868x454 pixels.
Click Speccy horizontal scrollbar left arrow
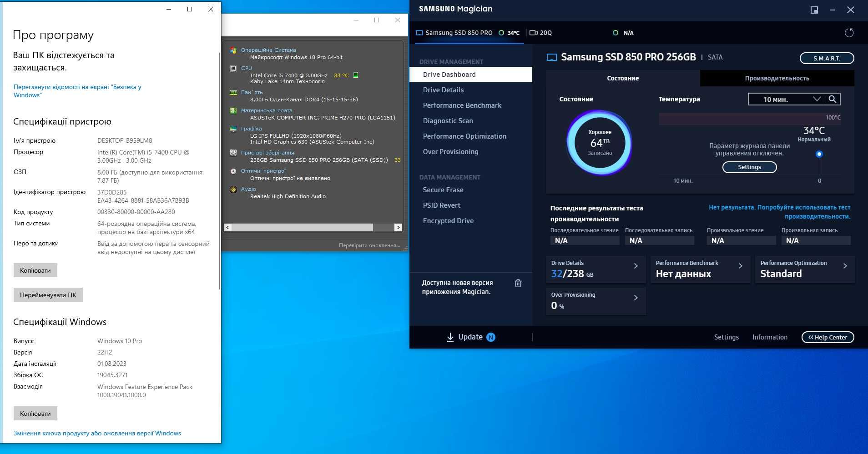pos(228,227)
